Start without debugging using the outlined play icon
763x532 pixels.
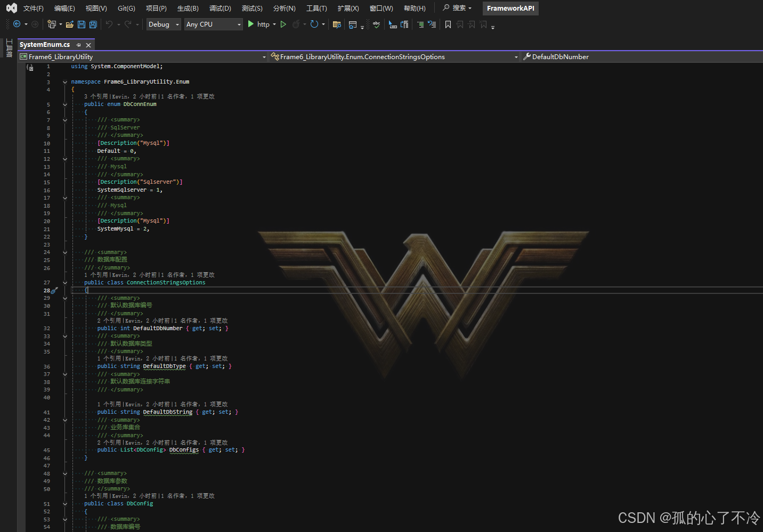coord(283,24)
